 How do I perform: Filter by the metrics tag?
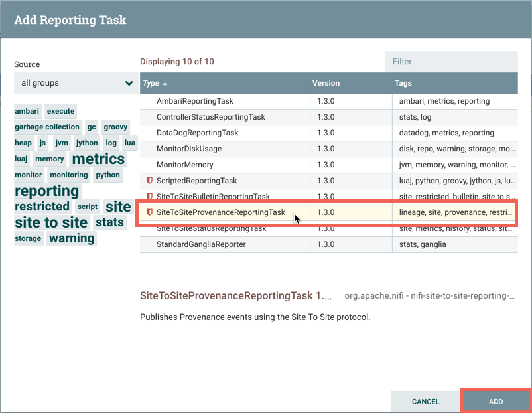coord(98,159)
